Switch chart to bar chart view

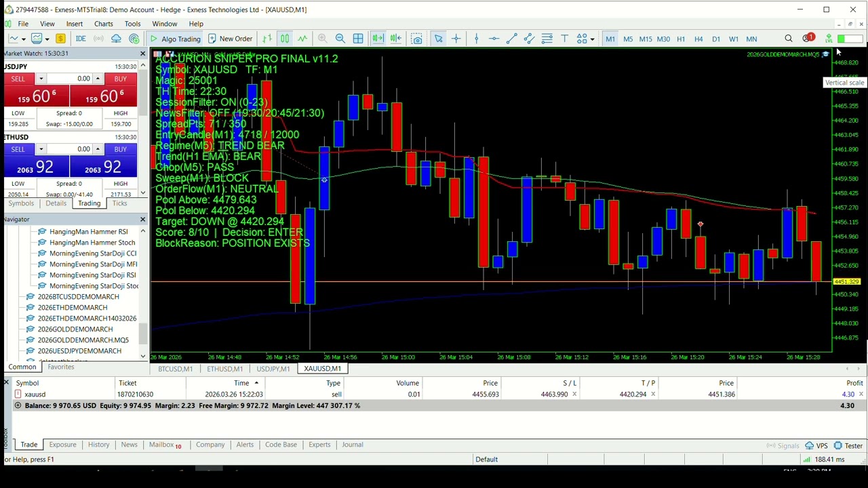click(x=267, y=39)
